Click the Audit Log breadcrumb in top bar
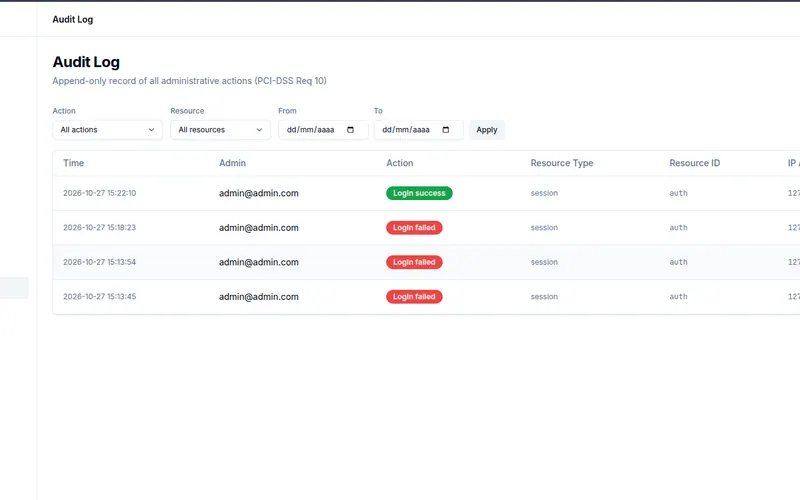800x500 pixels. coord(72,19)
